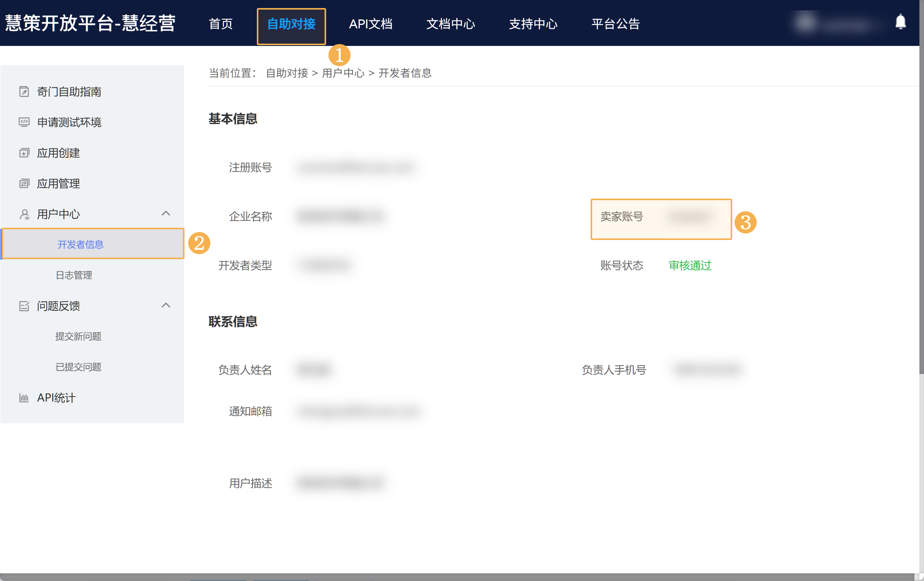Go to 支持中心 in top navigation
Viewport: 924px width, 581px height.
(x=533, y=24)
